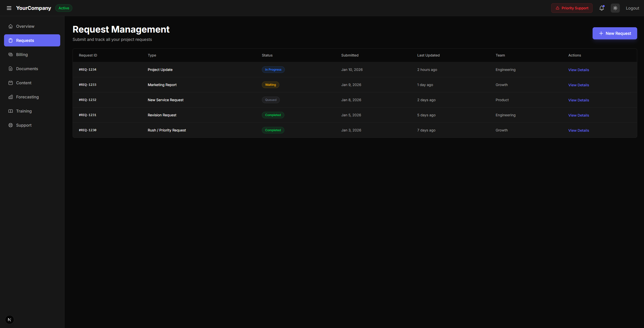Click the In Progress status badge
This screenshot has width=644, height=328.
click(273, 70)
